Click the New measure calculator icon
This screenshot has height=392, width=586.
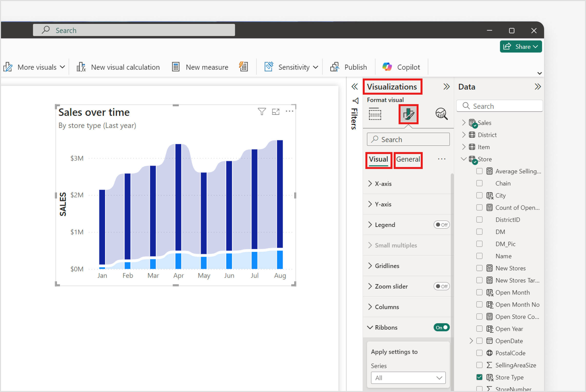point(176,67)
